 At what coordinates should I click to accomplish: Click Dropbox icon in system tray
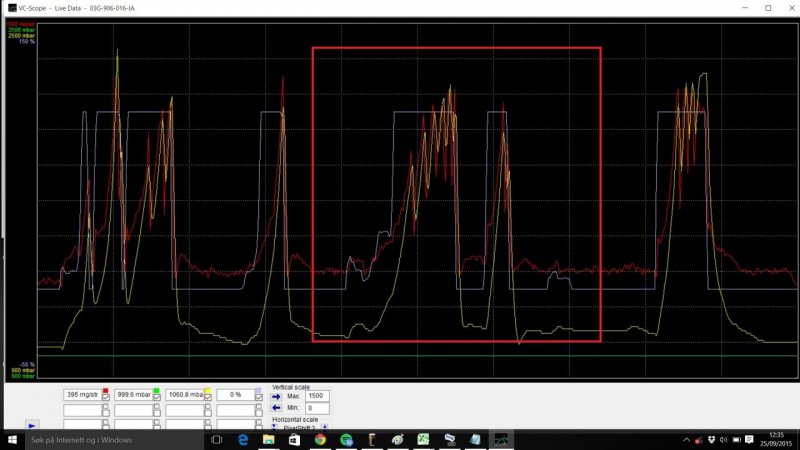click(x=713, y=439)
